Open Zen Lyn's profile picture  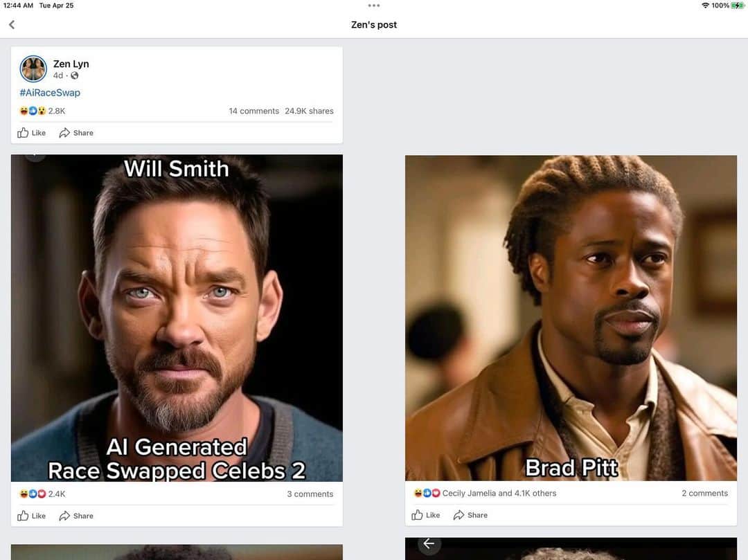click(33, 69)
